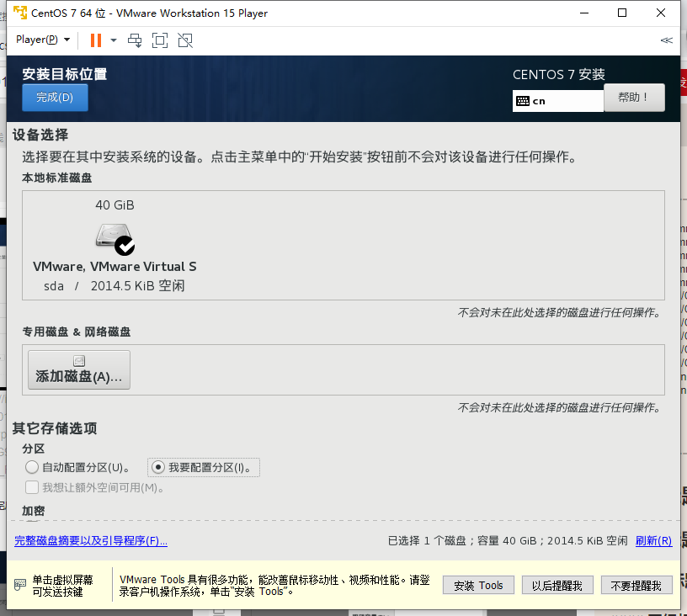Click the disk icon on 添加磁盘 button
The height and width of the screenshot is (616, 687).
(78, 359)
